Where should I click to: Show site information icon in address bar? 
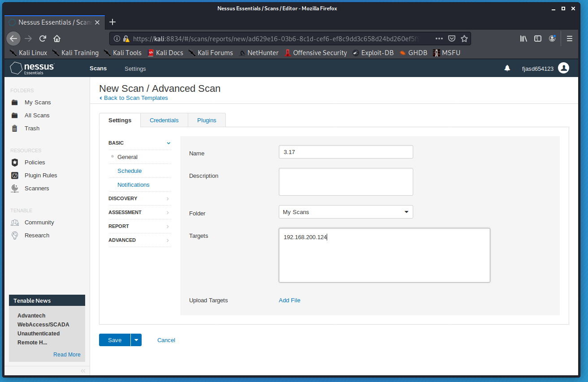point(117,39)
